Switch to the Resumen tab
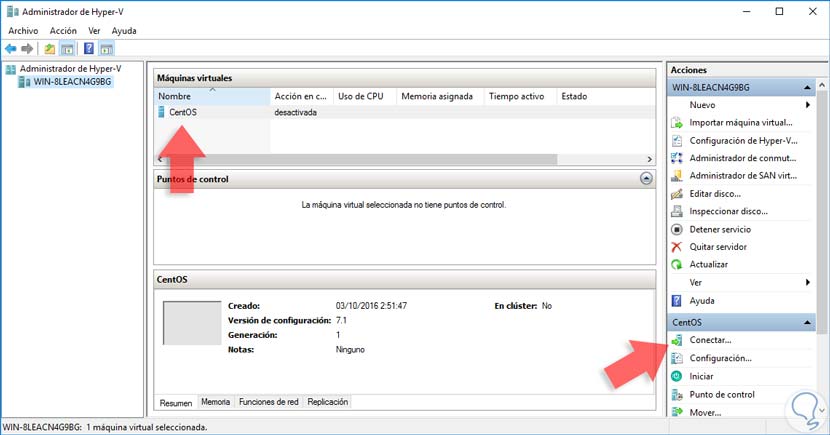The height and width of the screenshot is (435, 830). coord(176,403)
